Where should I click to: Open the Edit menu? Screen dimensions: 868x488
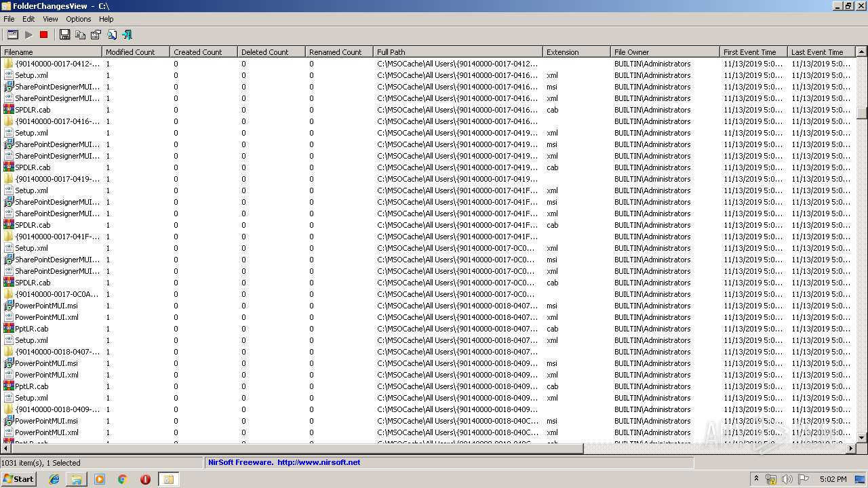(28, 19)
